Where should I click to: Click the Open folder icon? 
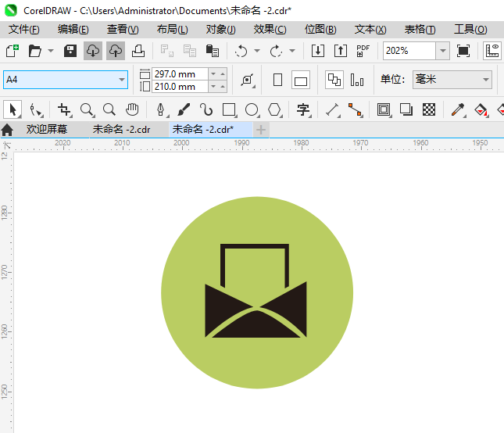tap(34, 51)
